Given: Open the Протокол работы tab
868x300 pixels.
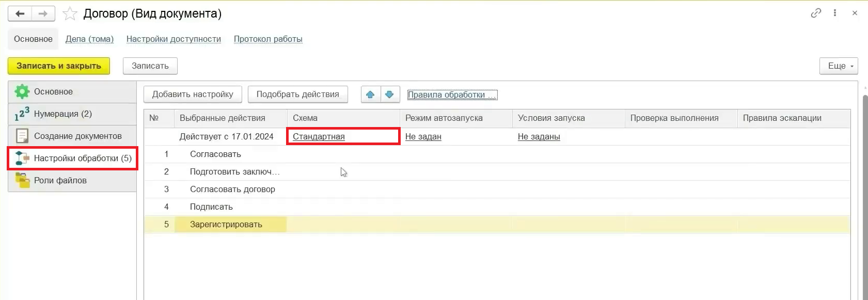Looking at the screenshot, I should point(268,39).
